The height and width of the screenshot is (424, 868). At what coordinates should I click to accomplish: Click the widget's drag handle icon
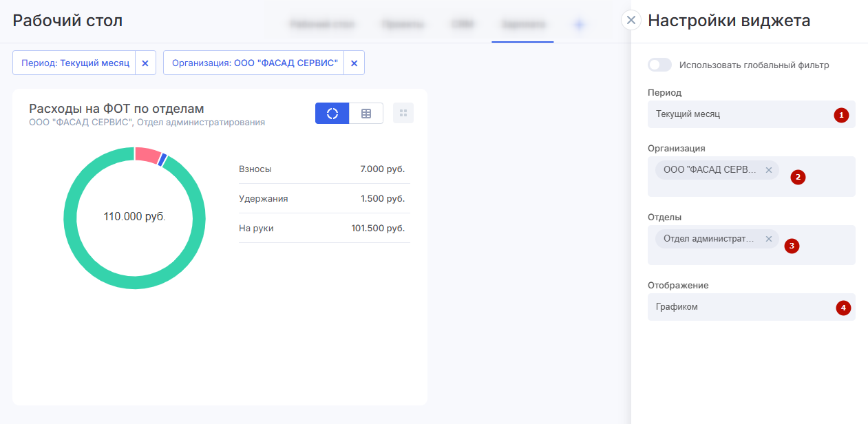[x=403, y=114]
